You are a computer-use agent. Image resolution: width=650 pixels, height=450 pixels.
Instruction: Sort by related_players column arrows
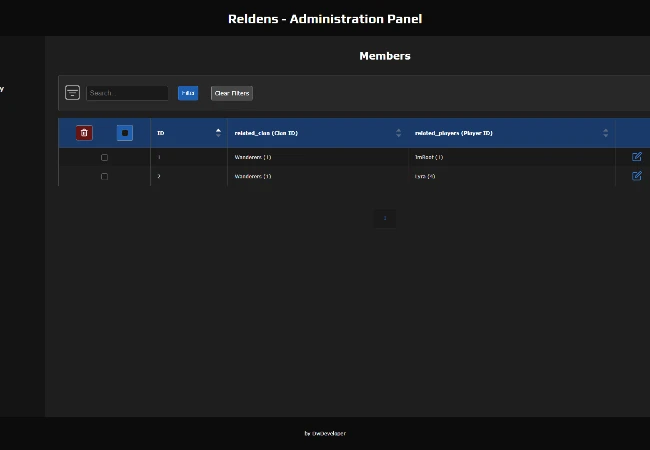(606, 133)
